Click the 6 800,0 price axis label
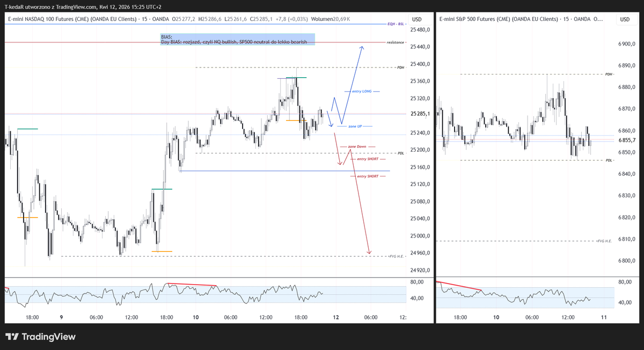Viewport: 644px width, 350px height. 627,261
